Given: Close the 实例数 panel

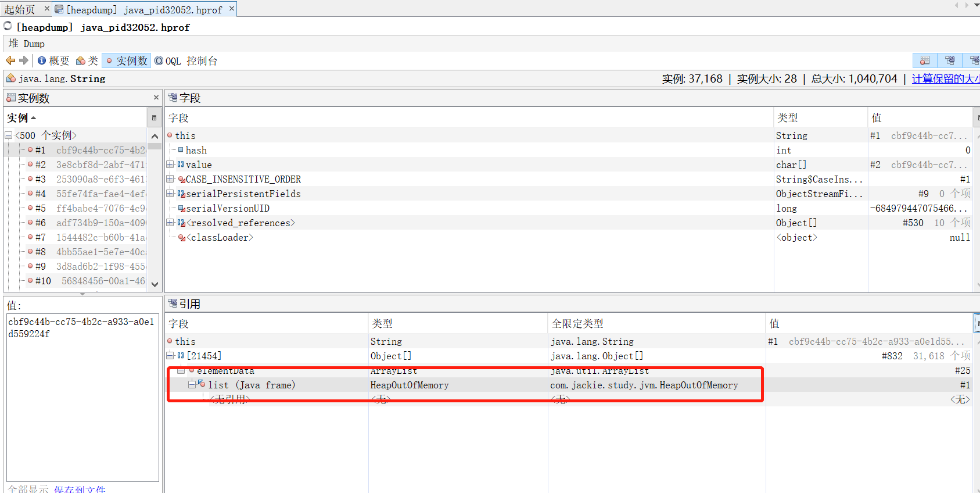Looking at the screenshot, I should coord(156,98).
